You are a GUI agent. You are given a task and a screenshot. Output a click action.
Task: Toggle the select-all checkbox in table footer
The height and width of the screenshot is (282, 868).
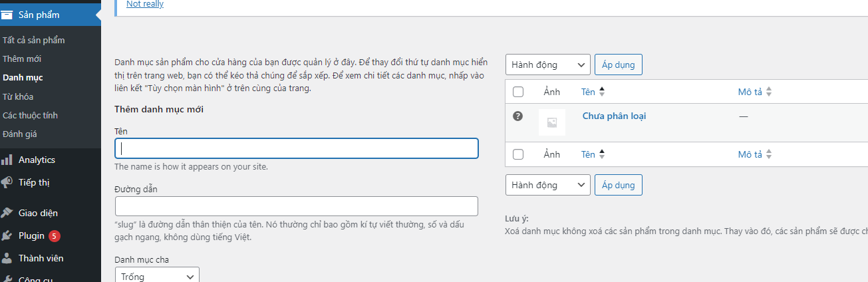click(x=519, y=154)
